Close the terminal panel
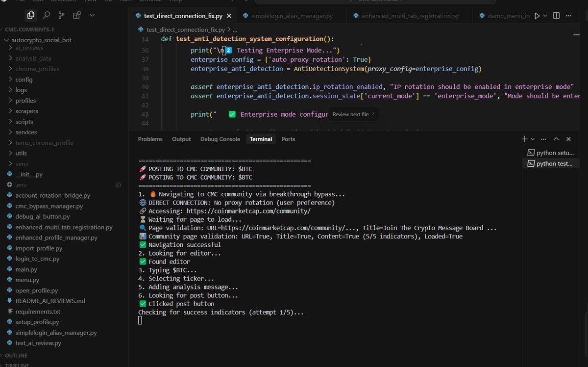The height and width of the screenshot is (367, 588). [568, 139]
